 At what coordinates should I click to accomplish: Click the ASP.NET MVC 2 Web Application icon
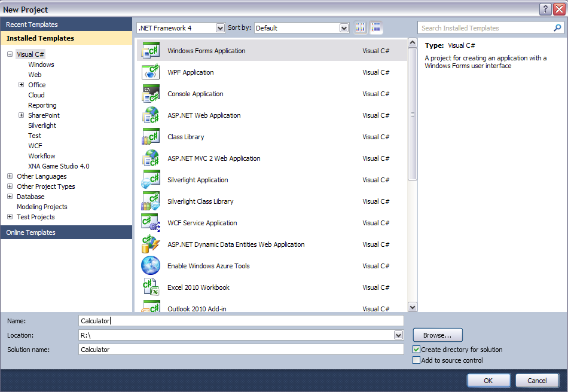click(150, 158)
